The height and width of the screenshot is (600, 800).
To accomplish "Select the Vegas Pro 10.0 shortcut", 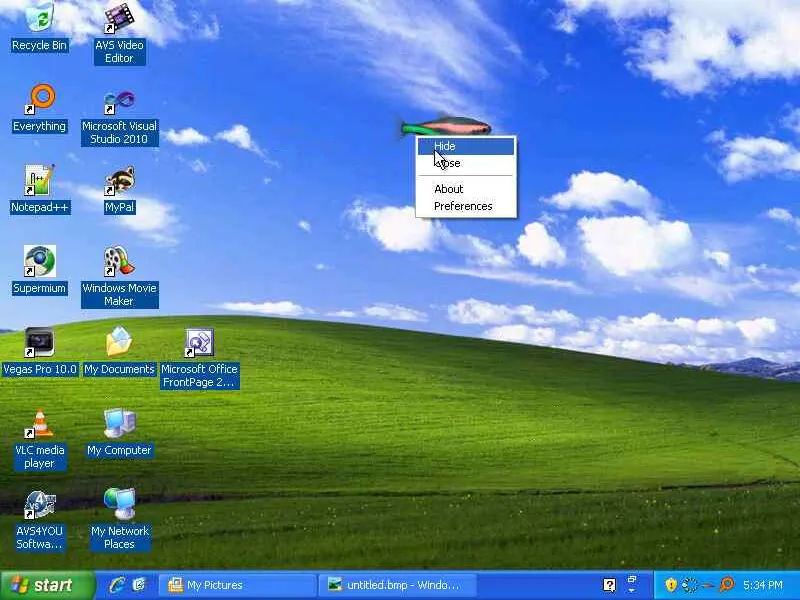I will pyautogui.click(x=39, y=352).
